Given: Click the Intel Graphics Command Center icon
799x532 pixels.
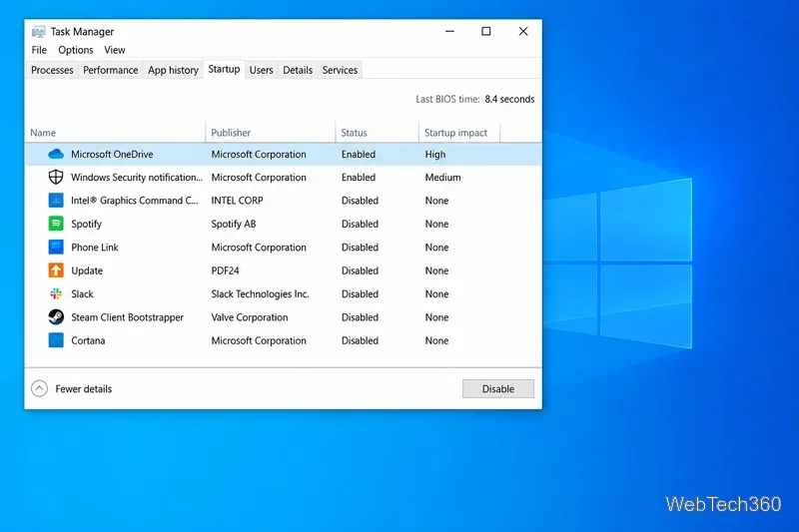Looking at the screenshot, I should pyautogui.click(x=56, y=201).
